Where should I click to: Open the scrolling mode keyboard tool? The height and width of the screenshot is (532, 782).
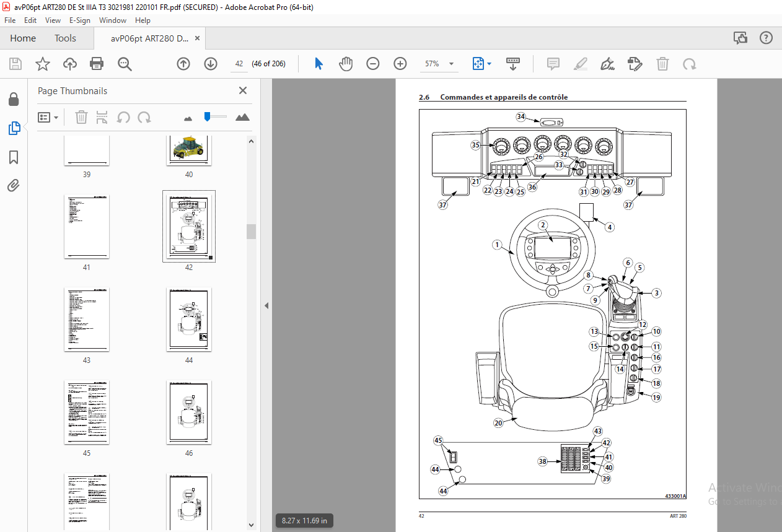point(513,64)
